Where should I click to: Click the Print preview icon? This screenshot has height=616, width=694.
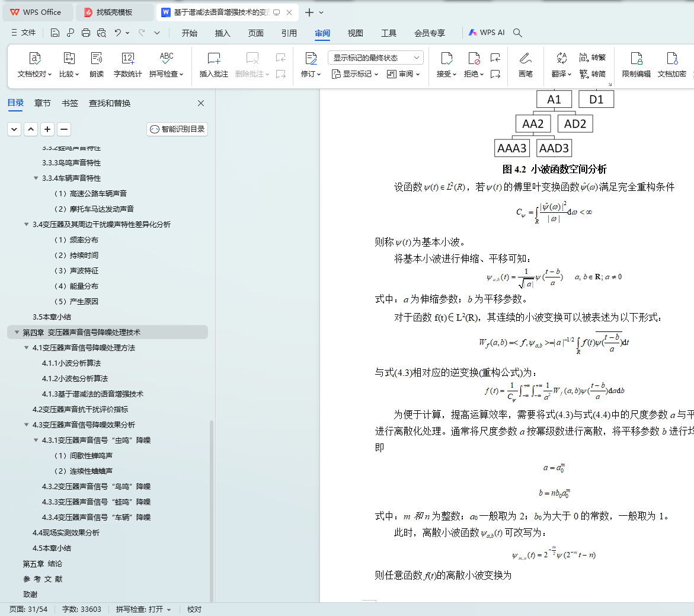click(101, 33)
